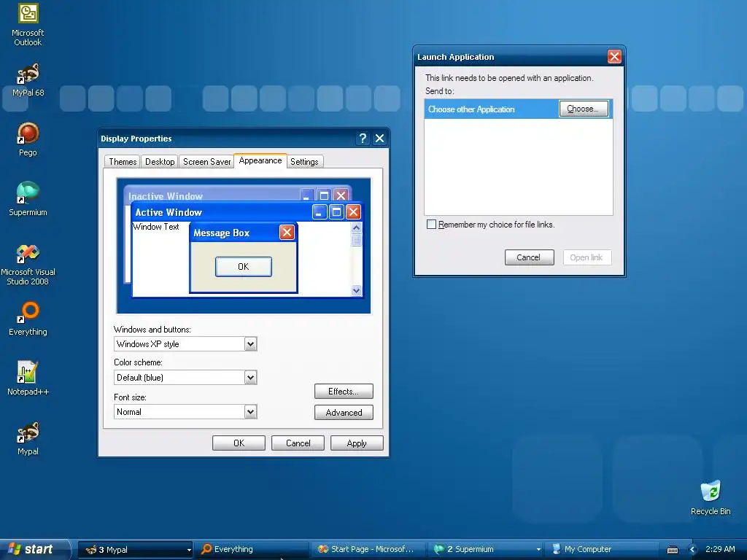Click the Effects... button
The width and height of the screenshot is (747, 560).
tap(344, 392)
